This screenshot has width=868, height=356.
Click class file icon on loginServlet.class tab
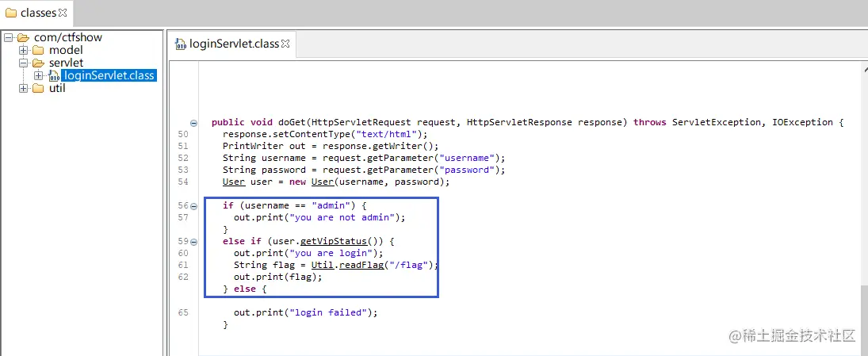click(x=181, y=44)
